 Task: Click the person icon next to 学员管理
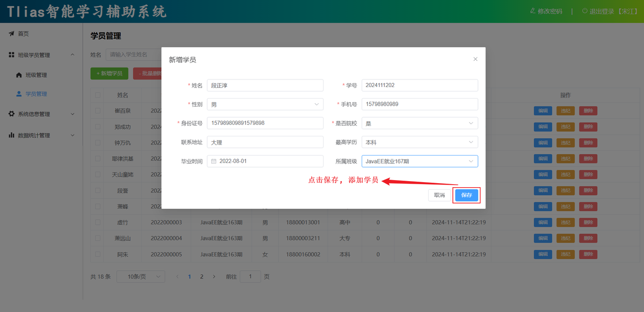pos(19,94)
